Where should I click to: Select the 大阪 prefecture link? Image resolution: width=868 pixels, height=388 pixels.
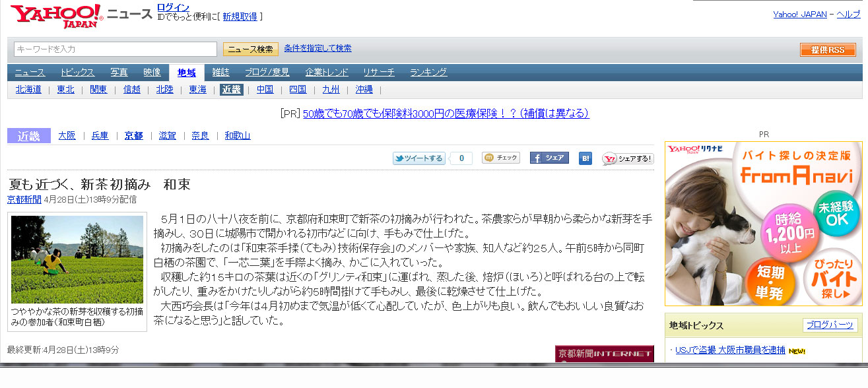pos(67,135)
